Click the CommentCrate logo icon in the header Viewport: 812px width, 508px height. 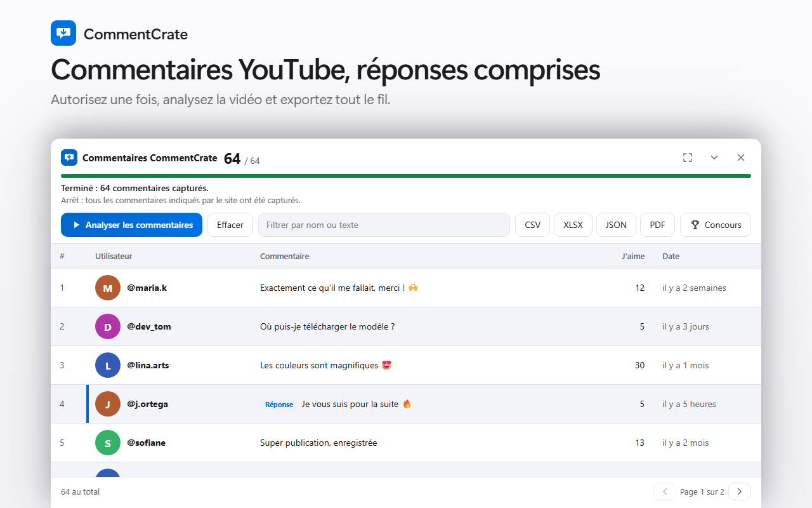point(63,33)
